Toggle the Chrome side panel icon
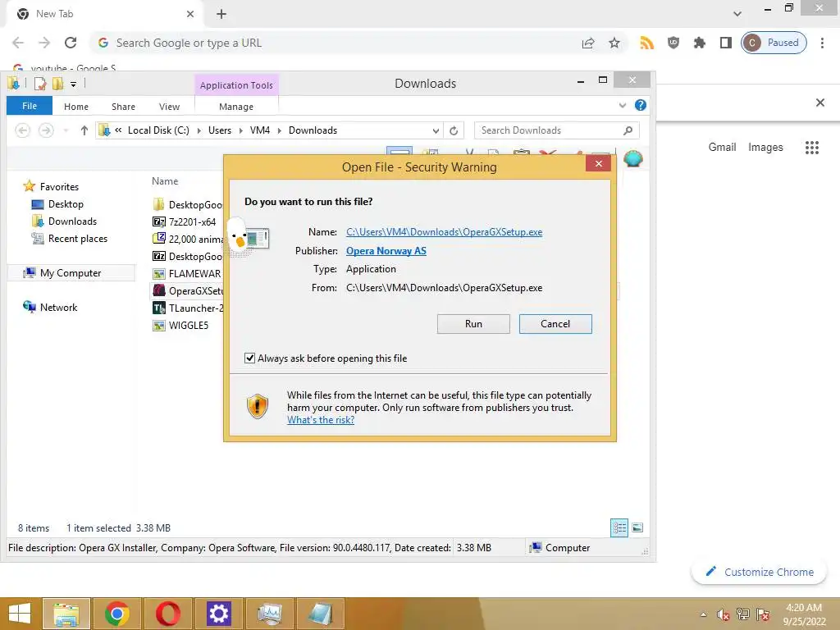 pos(726,43)
